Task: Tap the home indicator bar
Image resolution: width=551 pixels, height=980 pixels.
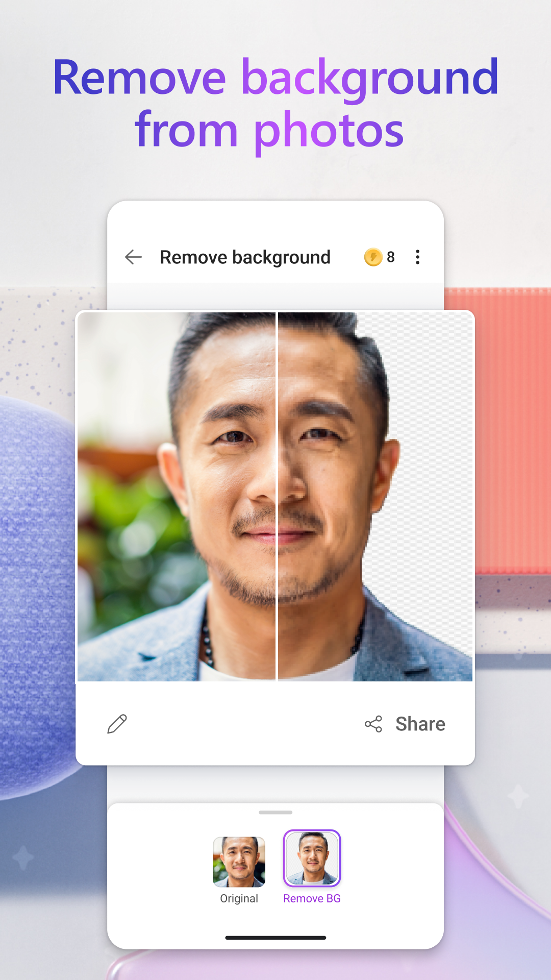Action: (275, 938)
